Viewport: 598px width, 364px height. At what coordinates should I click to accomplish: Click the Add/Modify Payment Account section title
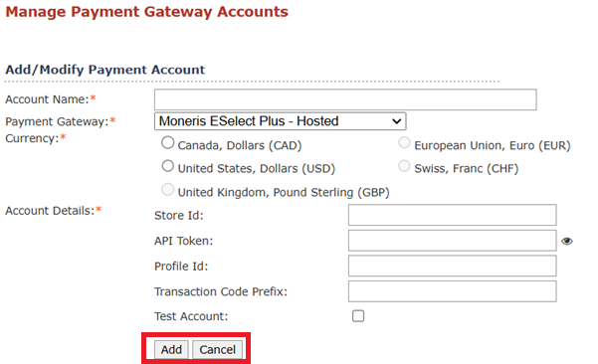coord(104,70)
